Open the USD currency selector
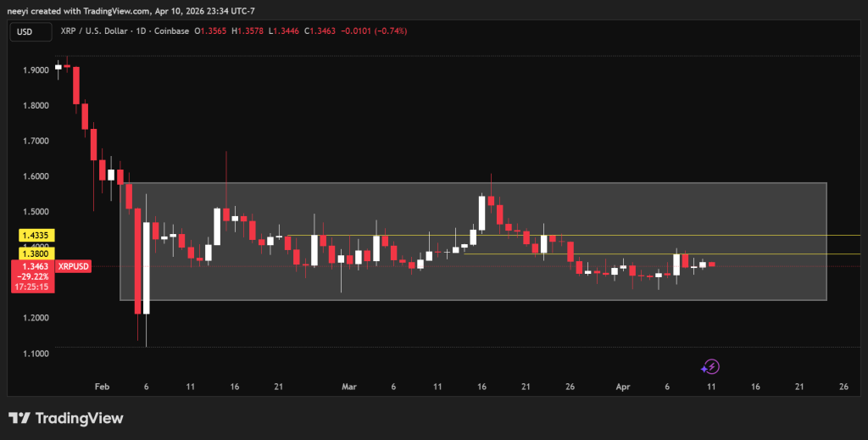The width and height of the screenshot is (868, 440). 24,31
